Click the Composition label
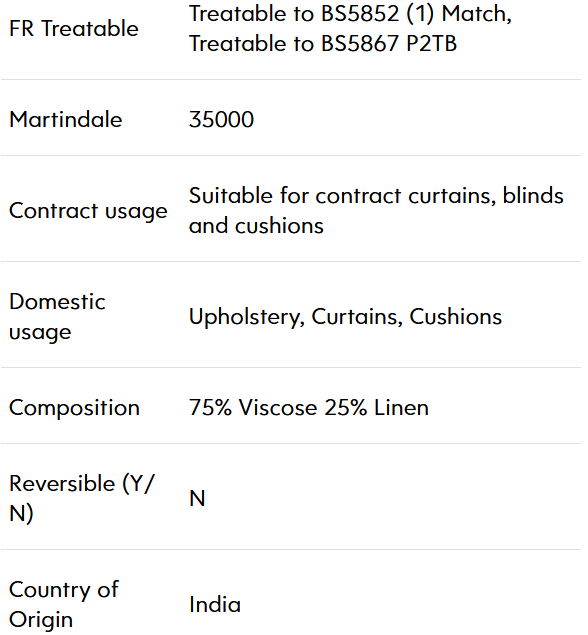This screenshot has height=635, width=588. tap(75, 408)
